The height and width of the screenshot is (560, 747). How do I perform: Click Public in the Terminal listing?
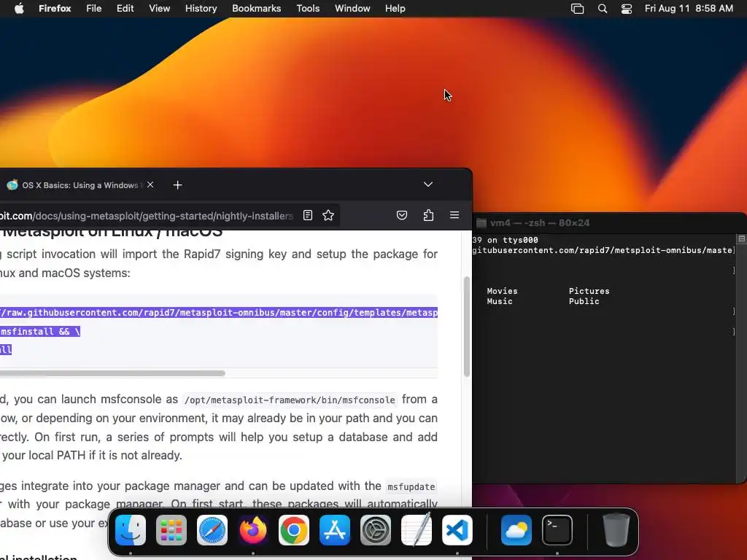584,301
